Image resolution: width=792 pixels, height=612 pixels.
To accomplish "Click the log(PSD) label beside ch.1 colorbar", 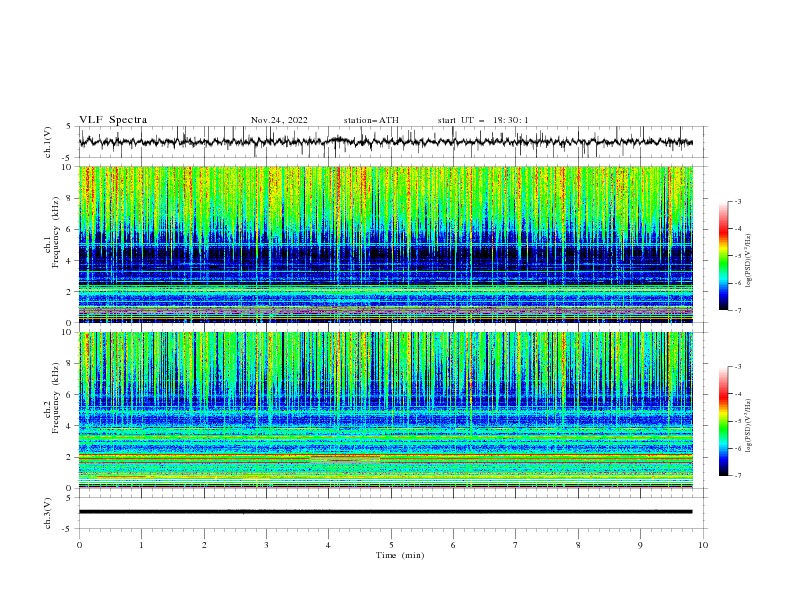I will 749,261.
